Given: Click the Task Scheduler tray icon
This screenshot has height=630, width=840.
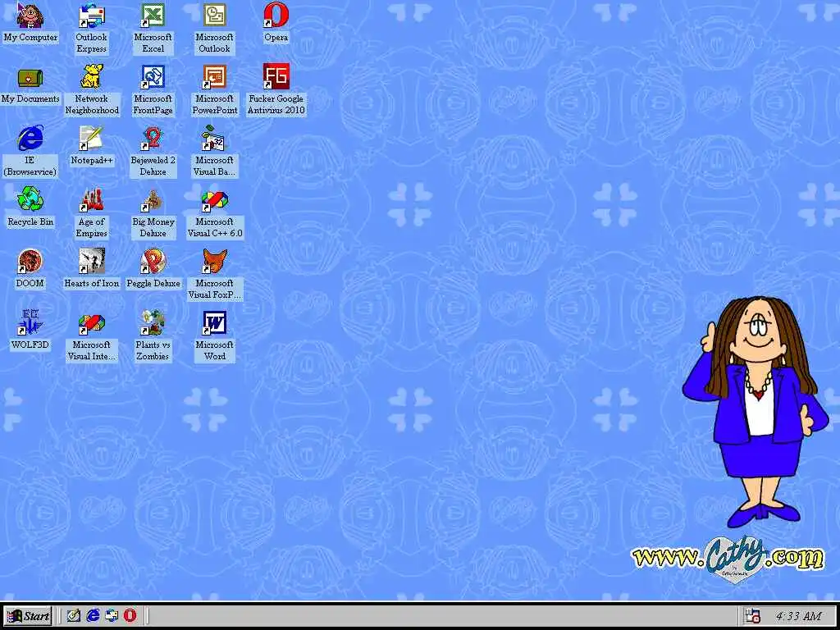Looking at the screenshot, I should coord(753,616).
